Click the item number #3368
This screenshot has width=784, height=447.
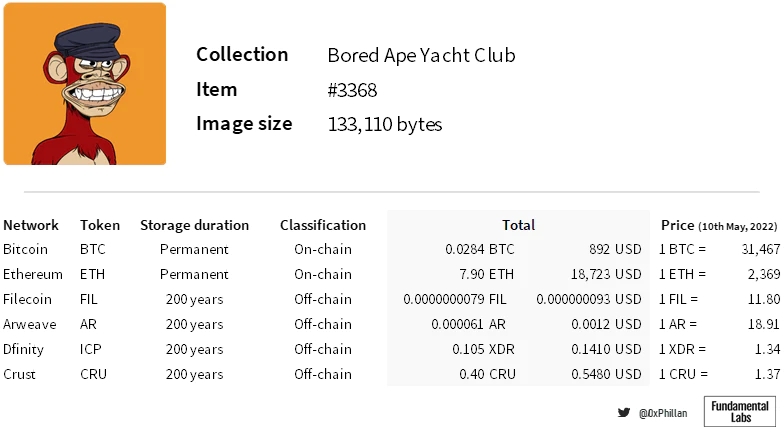(352, 90)
